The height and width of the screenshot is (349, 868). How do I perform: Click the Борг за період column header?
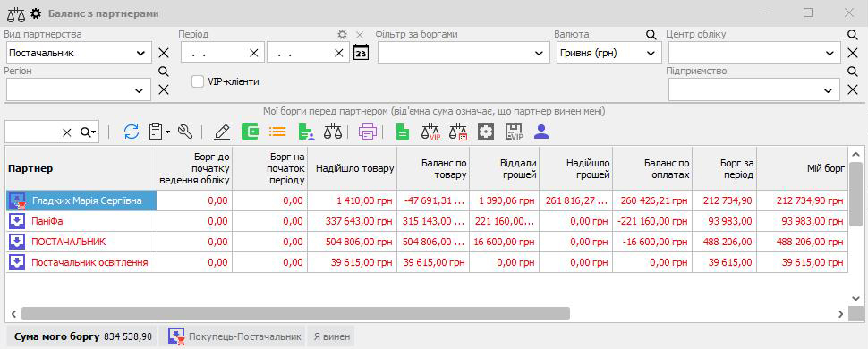724,168
